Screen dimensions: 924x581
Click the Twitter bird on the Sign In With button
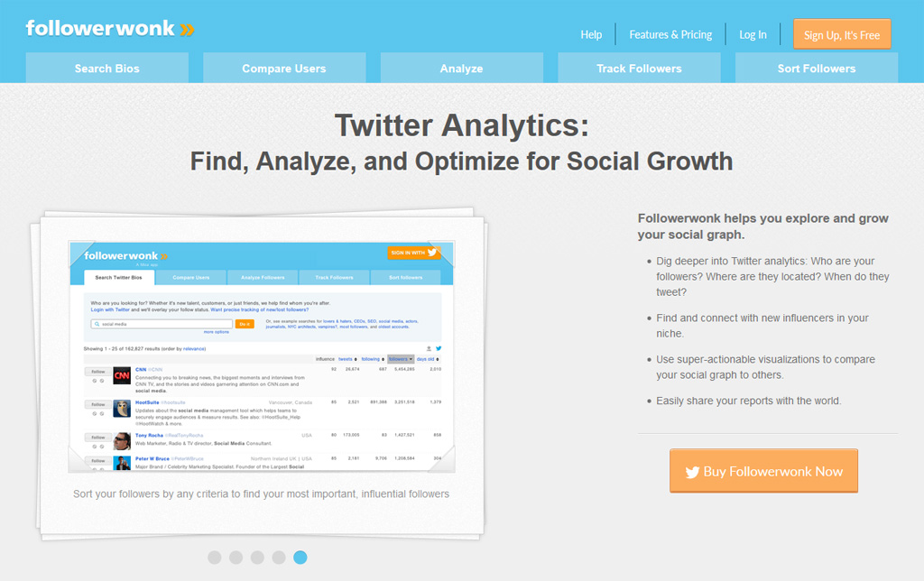[432, 253]
